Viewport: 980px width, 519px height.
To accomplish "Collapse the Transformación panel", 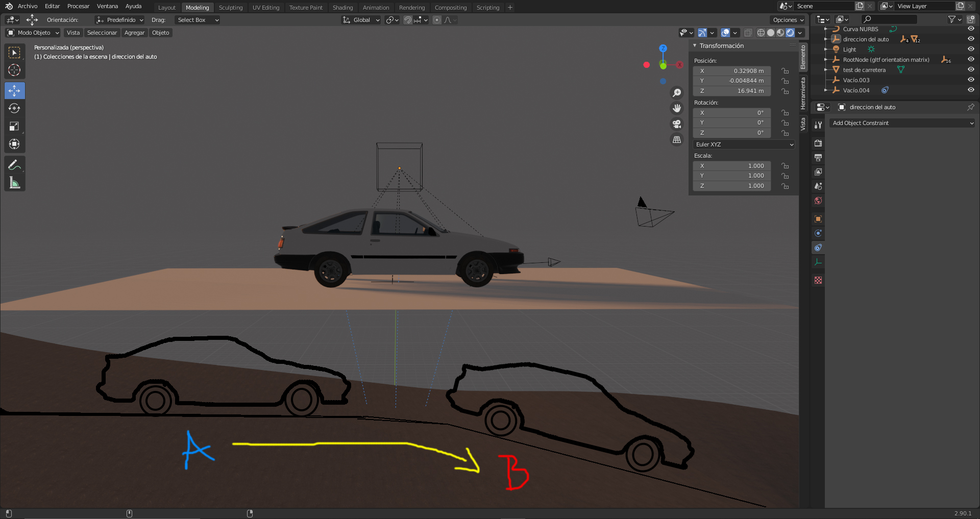I will click(695, 46).
